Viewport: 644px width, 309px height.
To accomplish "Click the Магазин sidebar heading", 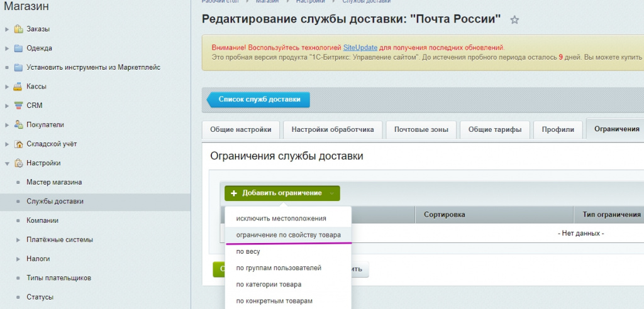I will click(26, 6).
